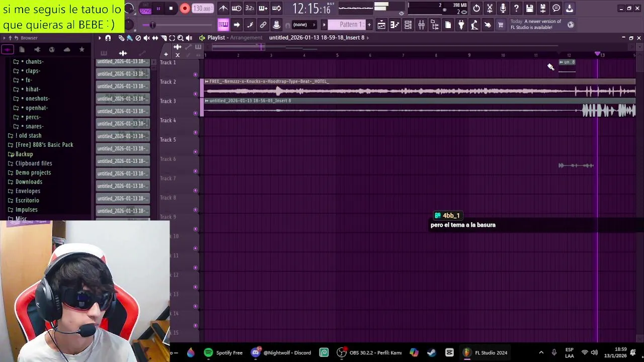Click the one-click audio recording microphone icon
This screenshot has height=362, width=644.
tap(503, 8)
